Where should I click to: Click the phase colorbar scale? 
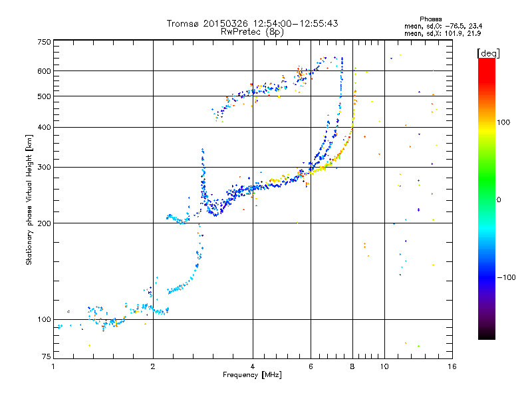[x=487, y=199]
